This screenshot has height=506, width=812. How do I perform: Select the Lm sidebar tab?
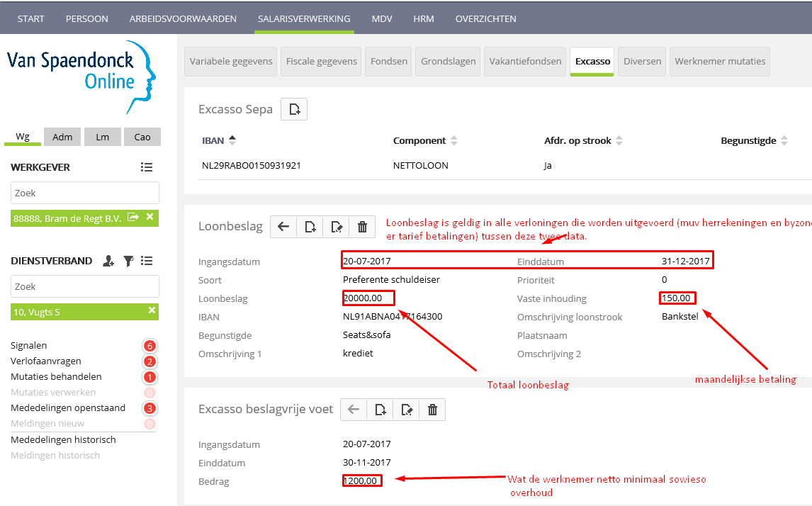(103, 137)
